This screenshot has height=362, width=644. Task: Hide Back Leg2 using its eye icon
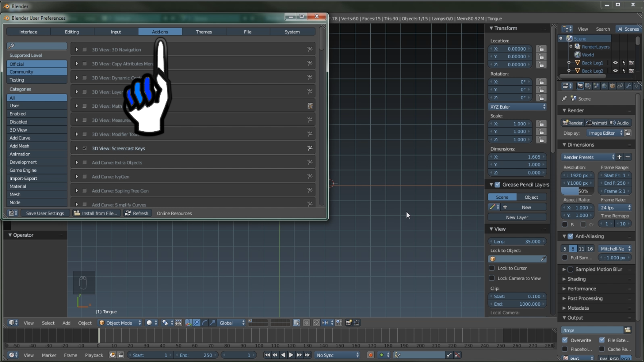615,71
